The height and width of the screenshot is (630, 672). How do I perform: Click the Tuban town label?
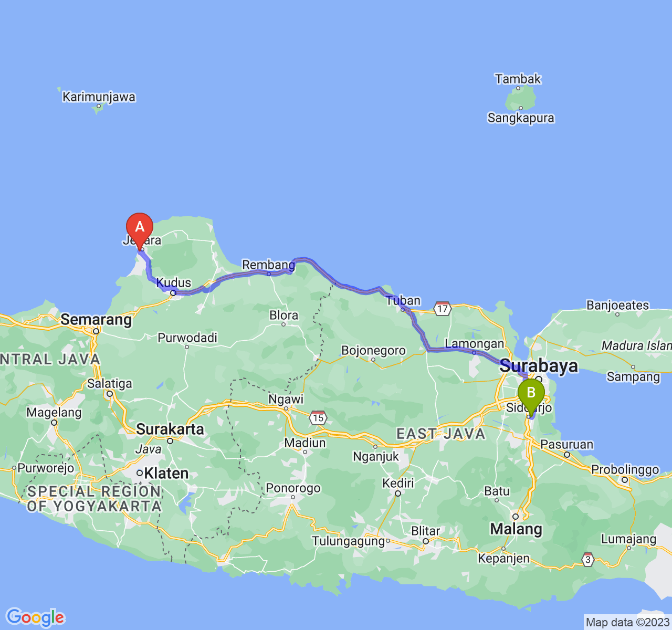click(x=403, y=300)
